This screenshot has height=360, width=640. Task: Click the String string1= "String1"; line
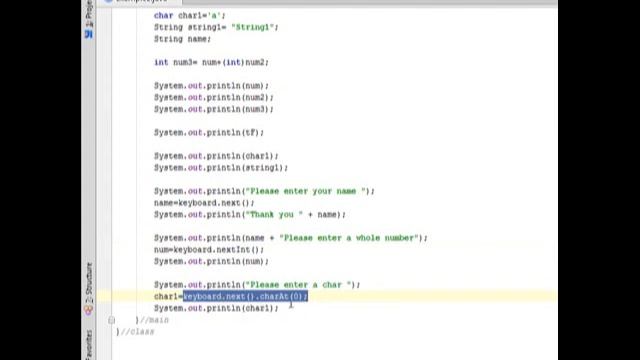click(216, 27)
